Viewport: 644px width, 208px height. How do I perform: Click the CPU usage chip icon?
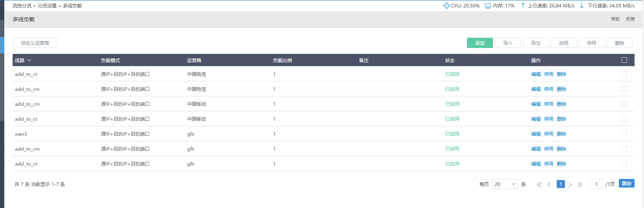click(x=447, y=6)
